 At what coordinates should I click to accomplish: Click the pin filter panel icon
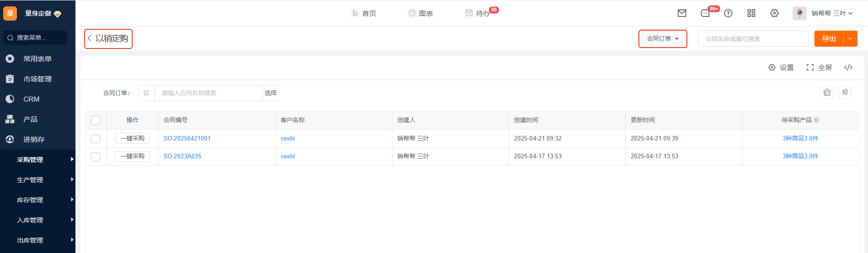tap(845, 92)
